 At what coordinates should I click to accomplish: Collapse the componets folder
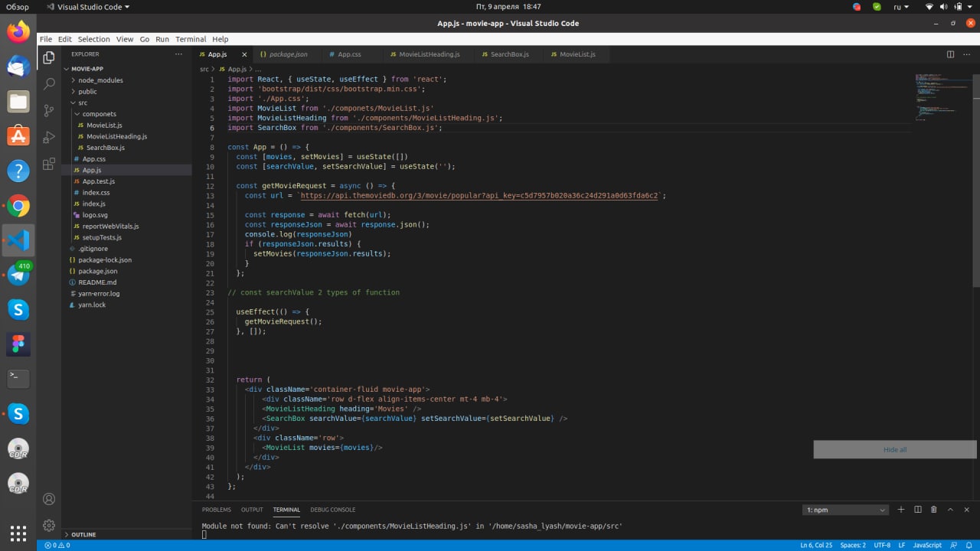99,114
